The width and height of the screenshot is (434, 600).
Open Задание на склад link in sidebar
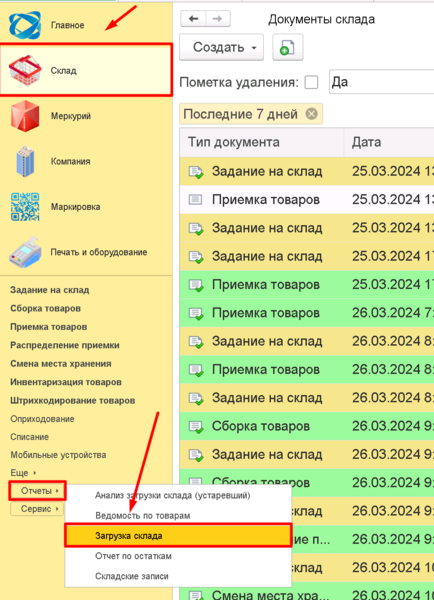(x=50, y=290)
